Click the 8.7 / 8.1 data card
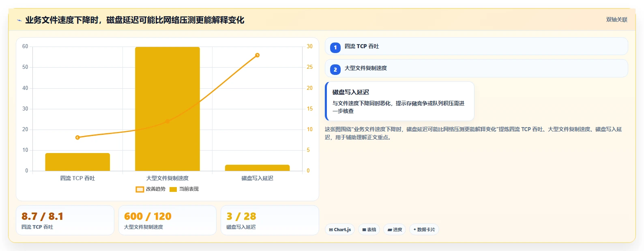Viewport: 644px width, 251px height. coord(65,220)
